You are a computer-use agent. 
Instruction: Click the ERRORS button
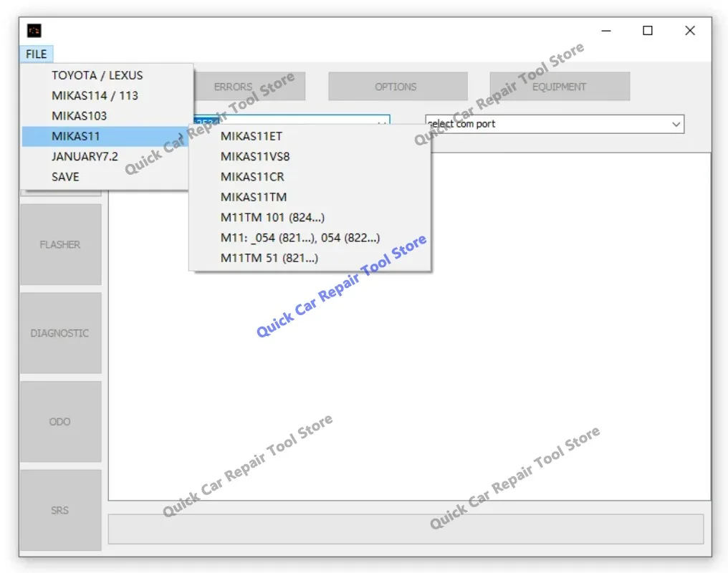(249, 86)
